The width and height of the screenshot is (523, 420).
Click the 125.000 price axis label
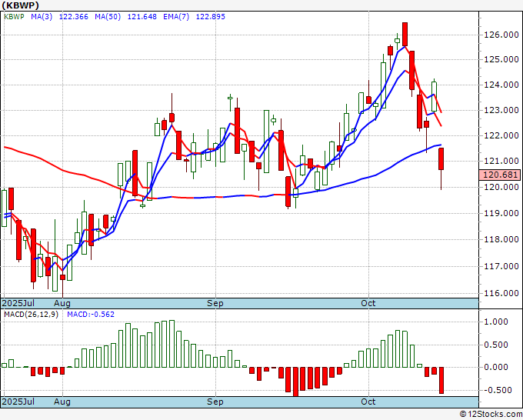click(x=501, y=59)
